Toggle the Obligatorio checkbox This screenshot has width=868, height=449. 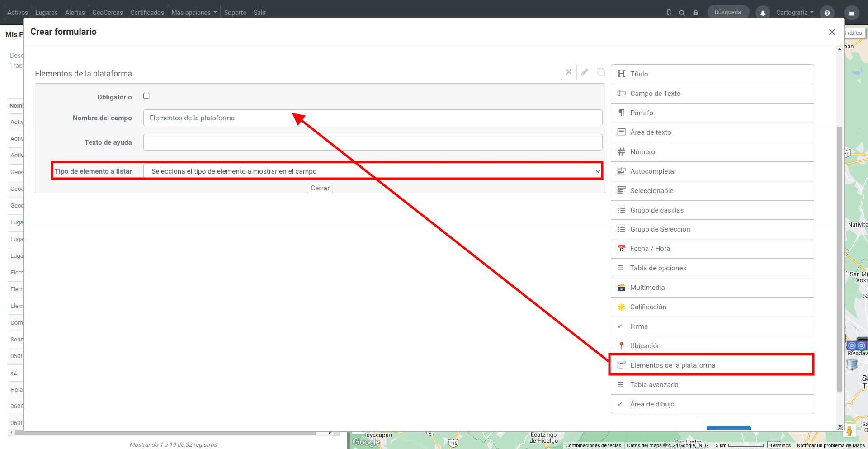tap(146, 96)
